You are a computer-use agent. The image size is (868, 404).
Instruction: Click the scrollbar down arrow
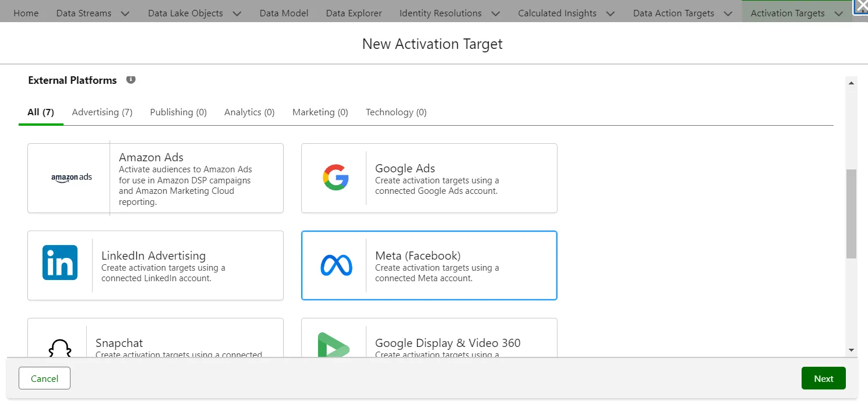tap(851, 350)
